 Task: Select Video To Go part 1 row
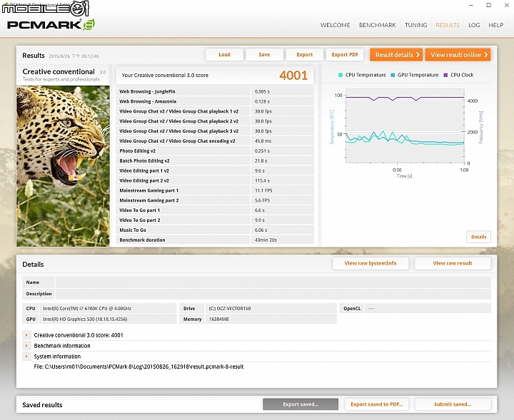[215, 210]
